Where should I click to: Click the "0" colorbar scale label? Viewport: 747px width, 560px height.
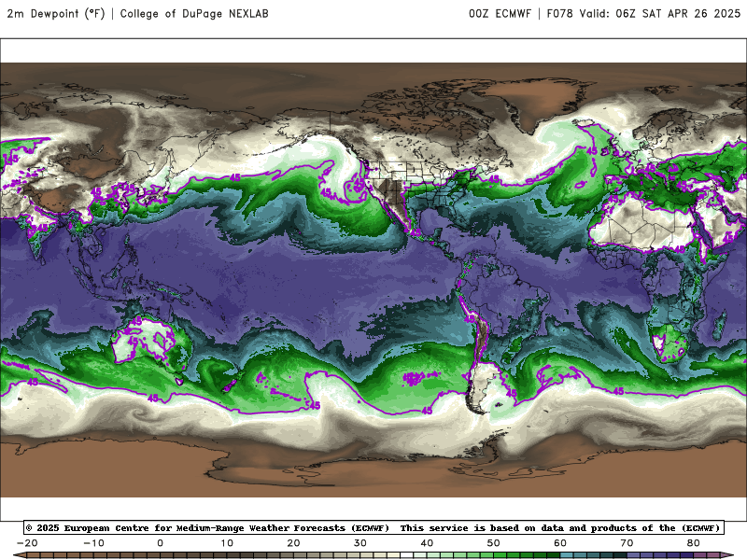pyautogui.click(x=160, y=543)
